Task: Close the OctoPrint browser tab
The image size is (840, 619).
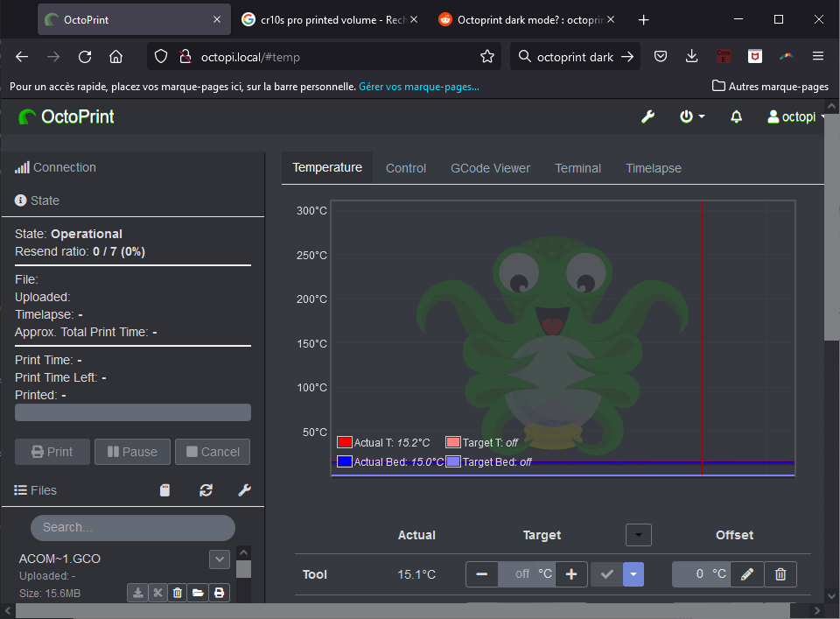Action: pos(217,20)
